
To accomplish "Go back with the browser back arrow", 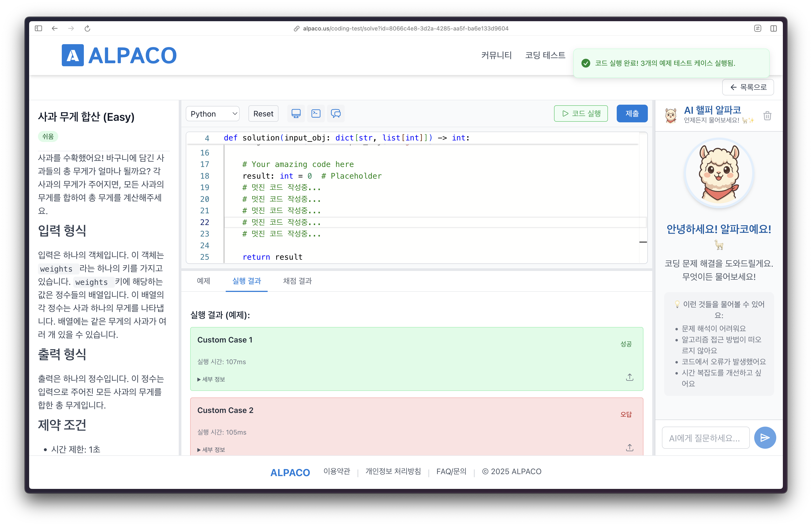I will 55,28.
